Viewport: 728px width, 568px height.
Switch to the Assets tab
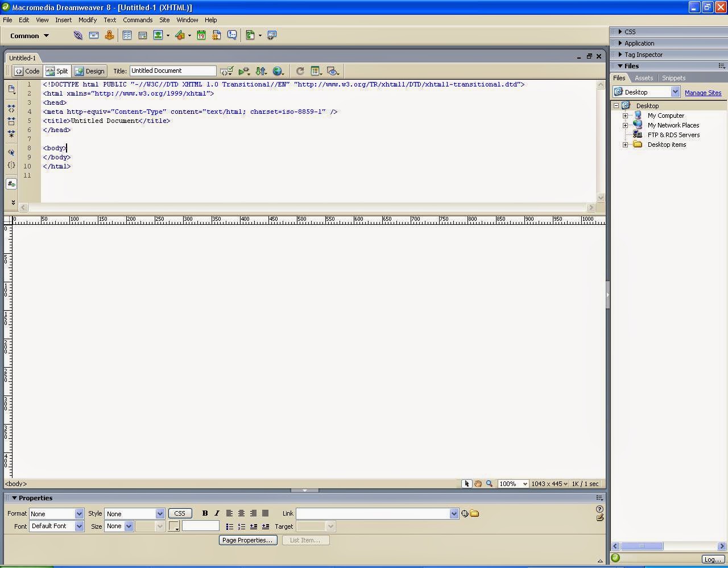point(644,78)
